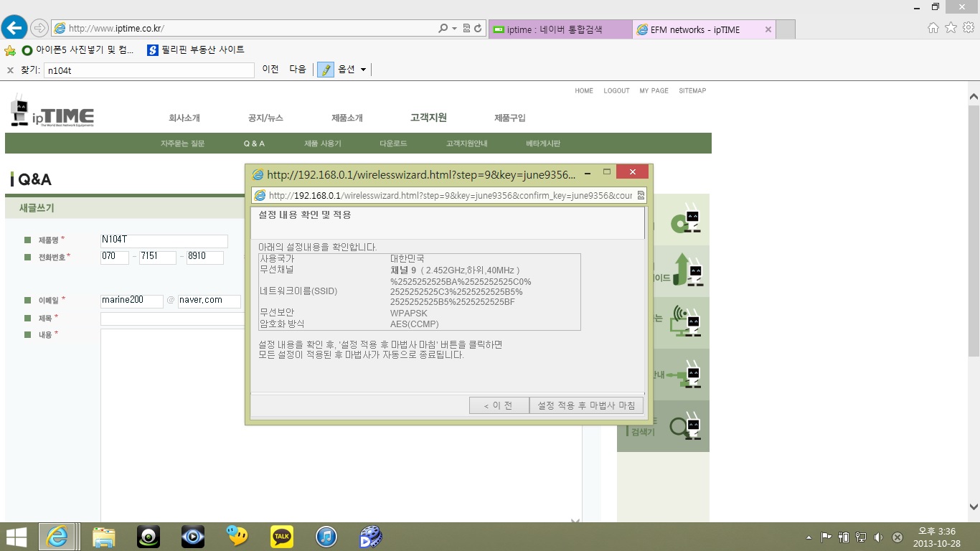980x551 pixels.
Task: Show hidden icons in the system tray
Action: click(809, 537)
